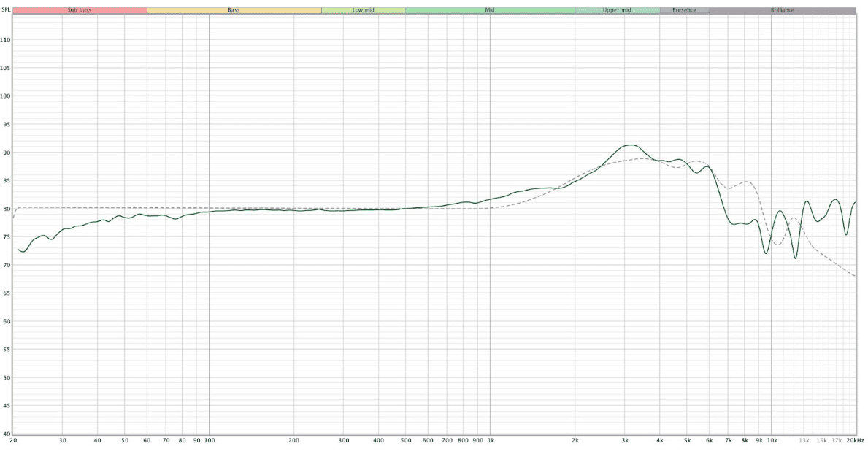Screen dimensions: 868x454
Task: Click the 95 SPL axis value
Action: coord(7,125)
